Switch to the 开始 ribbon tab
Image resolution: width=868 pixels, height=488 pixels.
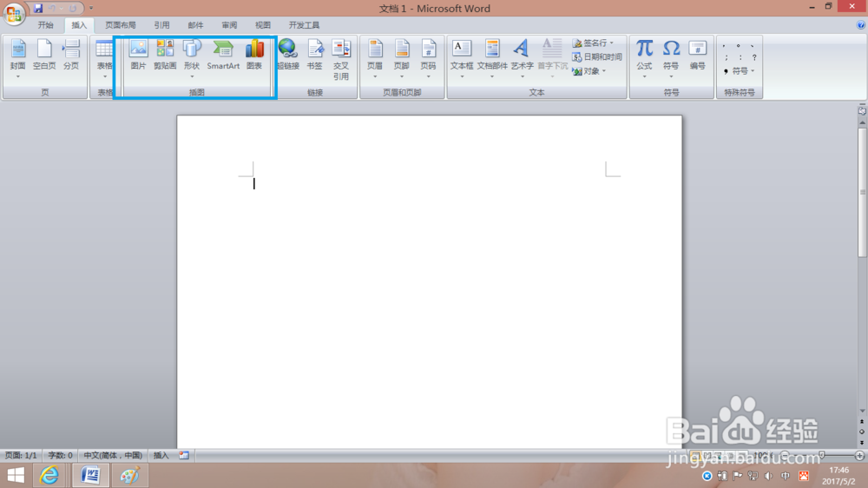45,25
